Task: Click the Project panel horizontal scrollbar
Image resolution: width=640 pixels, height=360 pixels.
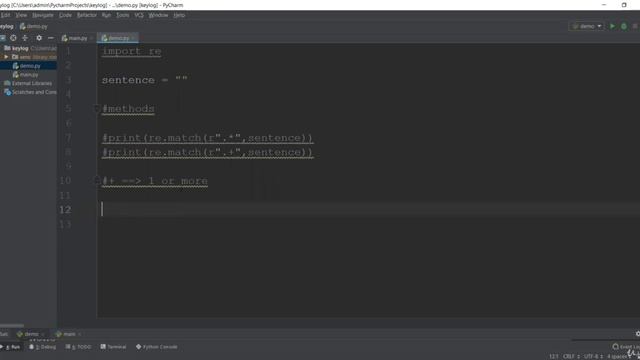Action: tap(12, 325)
